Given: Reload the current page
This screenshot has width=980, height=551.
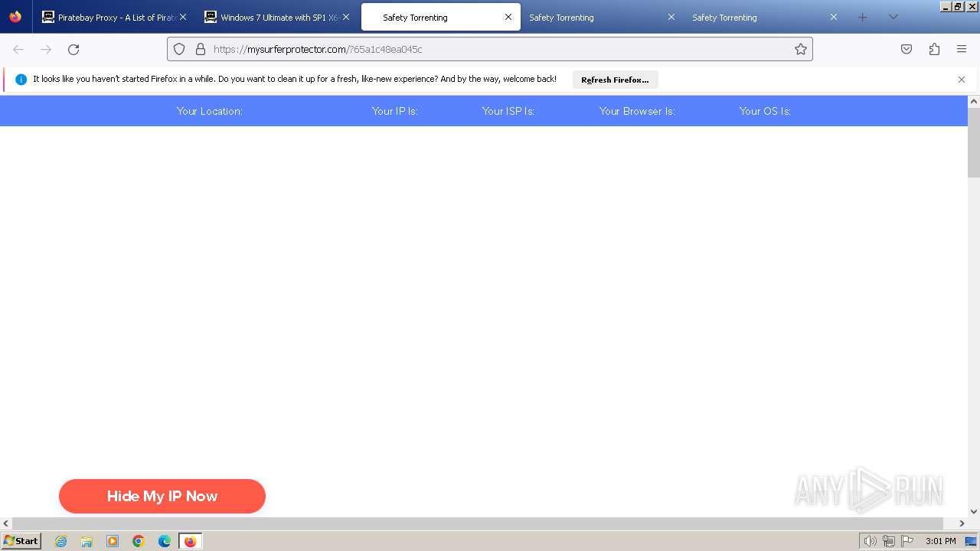Looking at the screenshot, I should pos(73,49).
